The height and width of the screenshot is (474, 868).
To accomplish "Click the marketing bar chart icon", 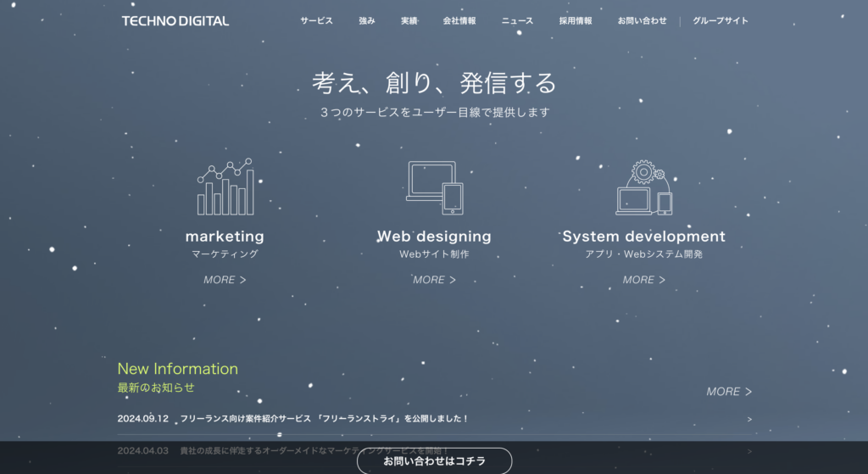I will click(225, 187).
